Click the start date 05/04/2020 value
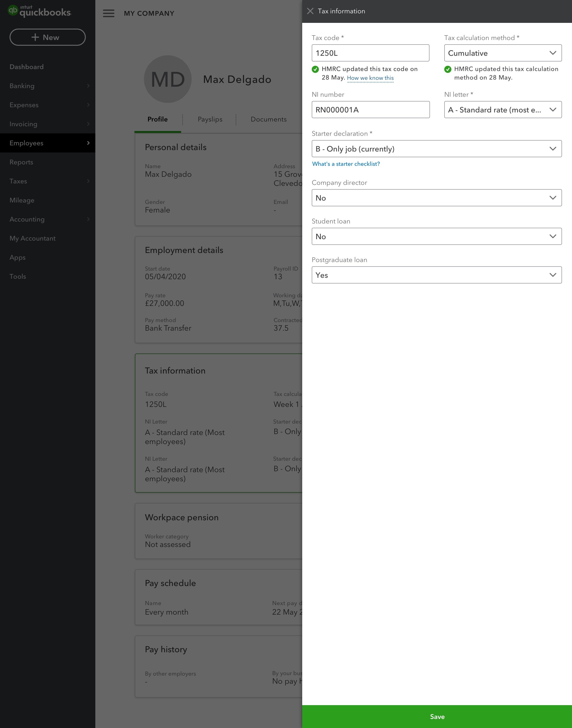The height and width of the screenshot is (728, 572). pos(165,277)
